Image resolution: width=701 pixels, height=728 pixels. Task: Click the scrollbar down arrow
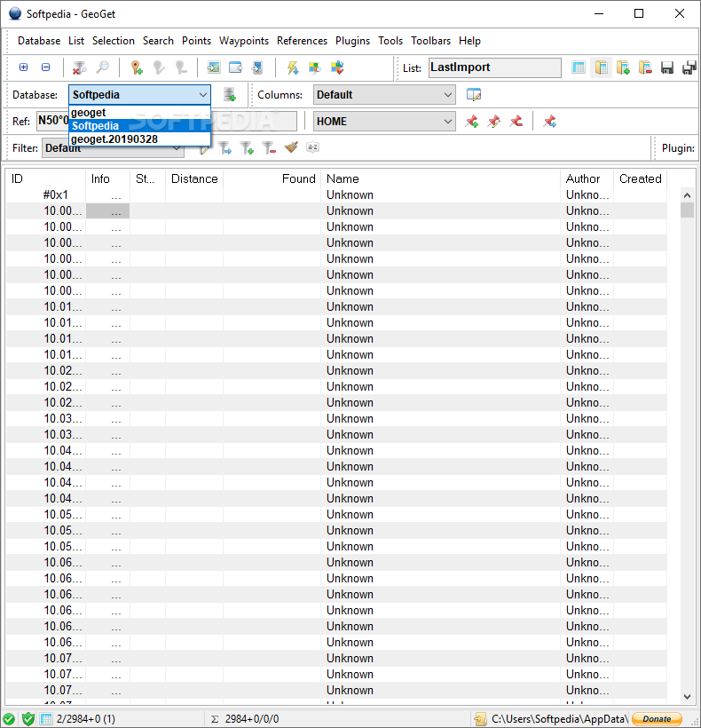pos(687,696)
